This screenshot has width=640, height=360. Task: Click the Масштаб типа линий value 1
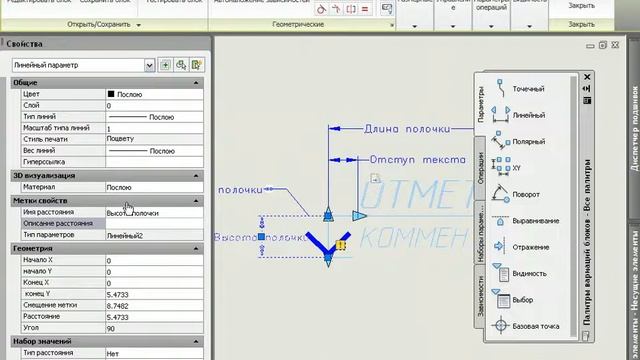tap(154, 128)
